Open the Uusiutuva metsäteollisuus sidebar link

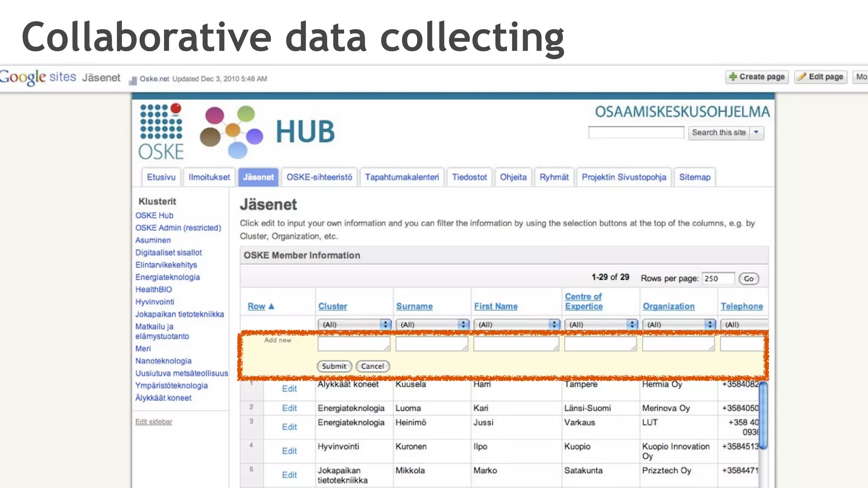click(181, 373)
